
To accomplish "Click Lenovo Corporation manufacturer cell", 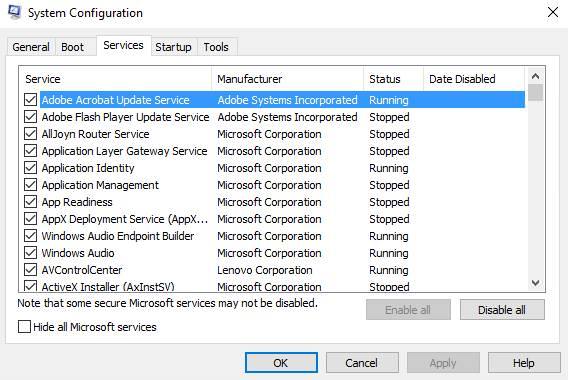I will pos(265,270).
